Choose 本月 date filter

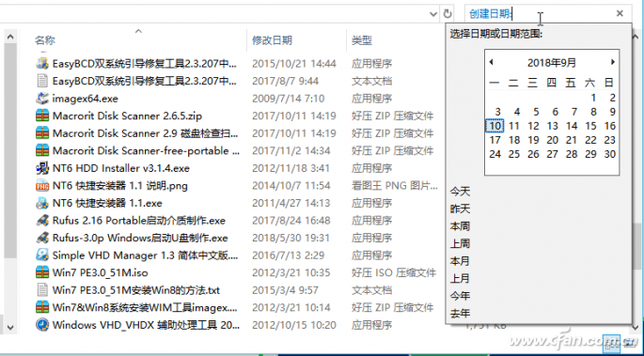pyautogui.click(x=460, y=261)
